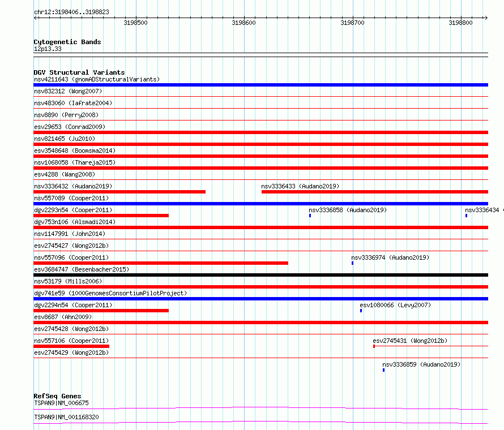Click esv2745431 (Wong2012b) label

[x=410, y=341]
